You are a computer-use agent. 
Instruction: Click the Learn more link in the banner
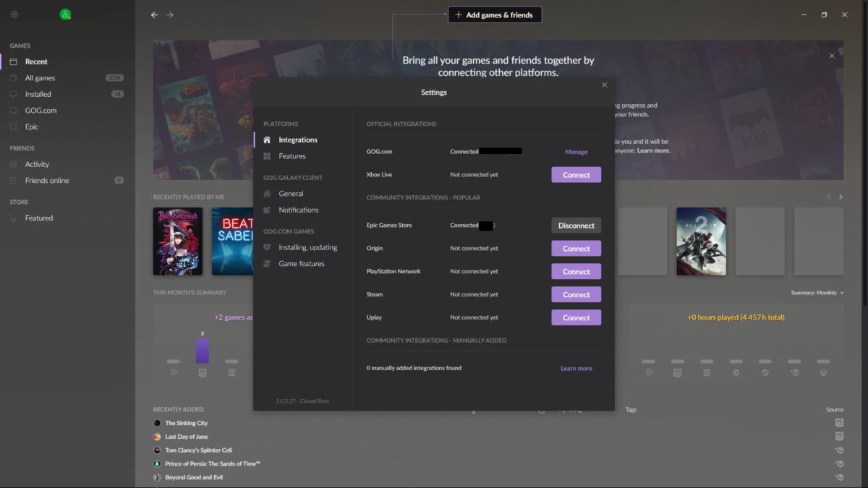[654, 150]
